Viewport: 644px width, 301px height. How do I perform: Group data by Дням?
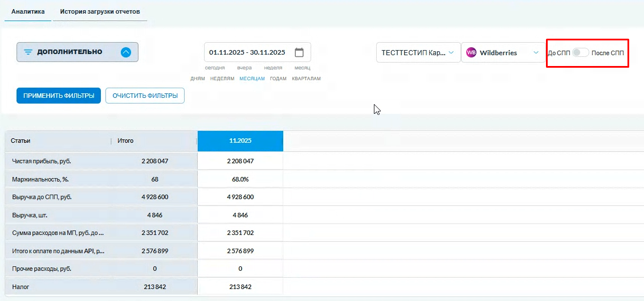coord(198,79)
